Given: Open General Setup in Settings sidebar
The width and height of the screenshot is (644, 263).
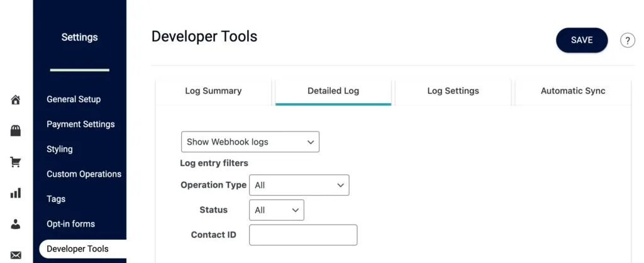Looking at the screenshot, I should (x=74, y=99).
